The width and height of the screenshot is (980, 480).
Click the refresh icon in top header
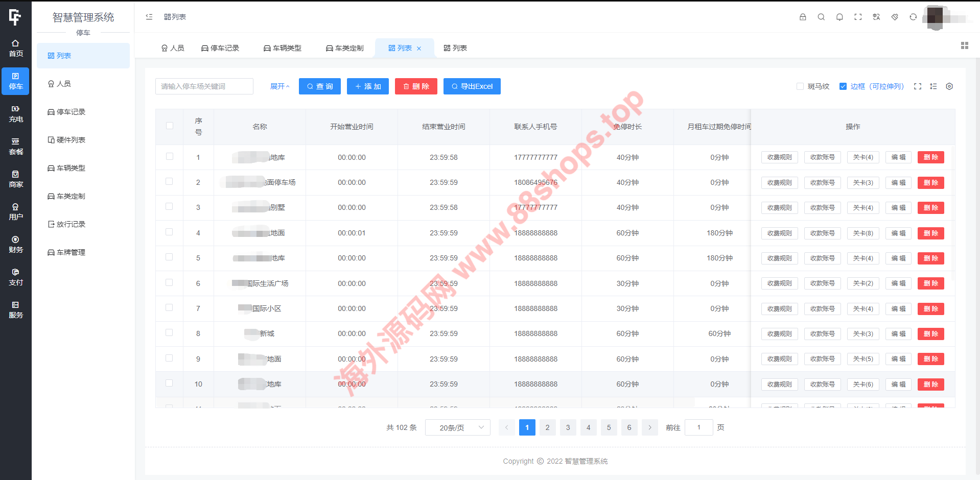[913, 17]
